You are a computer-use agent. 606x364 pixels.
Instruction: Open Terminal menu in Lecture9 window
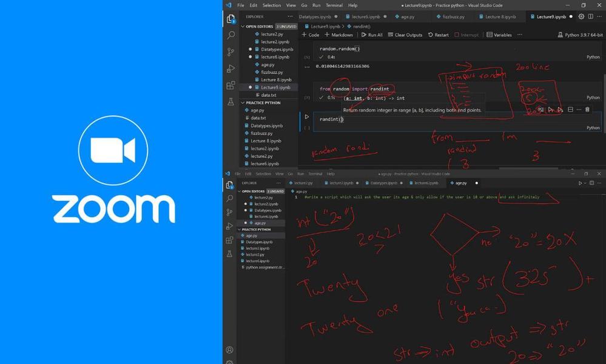(x=334, y=5)
